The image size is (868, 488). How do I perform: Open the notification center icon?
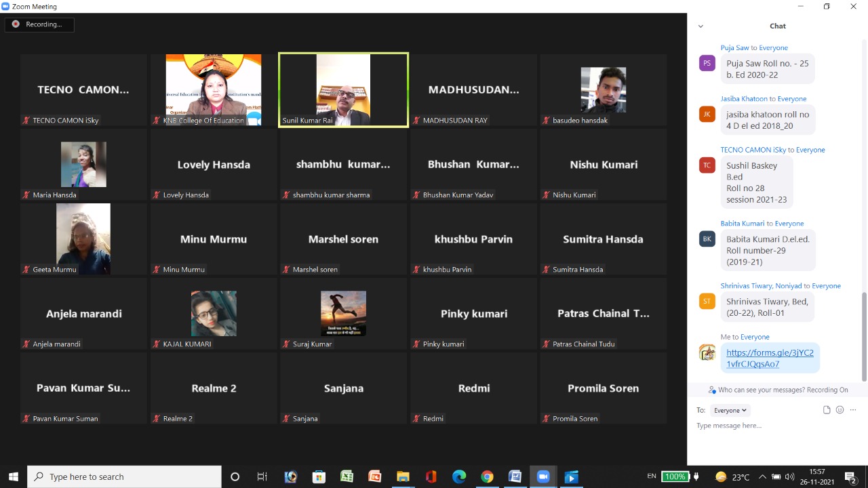(850, 476)
